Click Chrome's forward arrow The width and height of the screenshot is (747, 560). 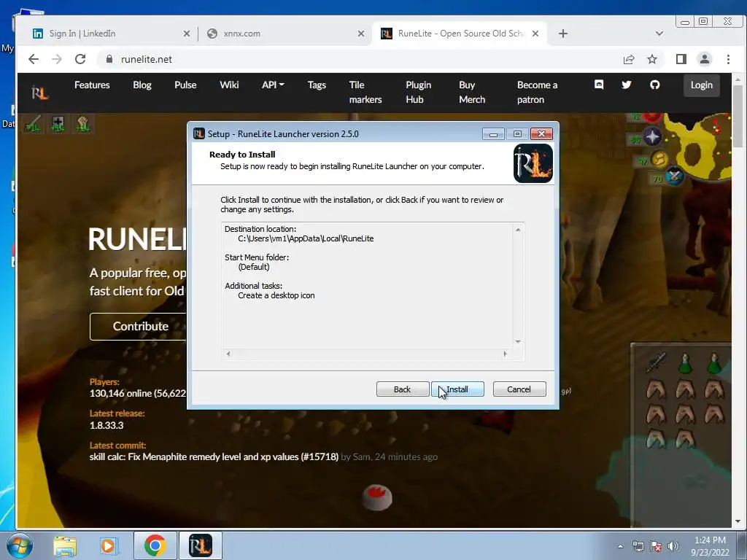[57, 59]
